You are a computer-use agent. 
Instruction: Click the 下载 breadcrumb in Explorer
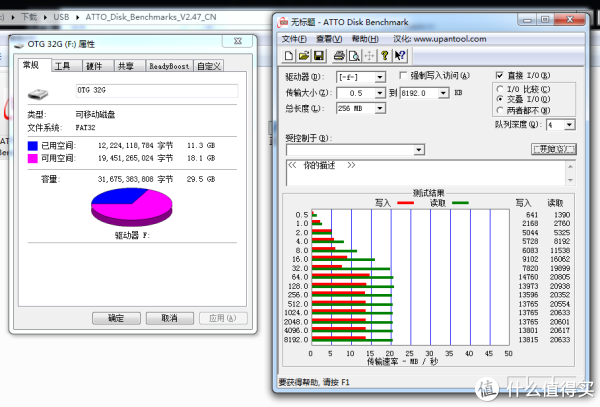pos(29,17)
